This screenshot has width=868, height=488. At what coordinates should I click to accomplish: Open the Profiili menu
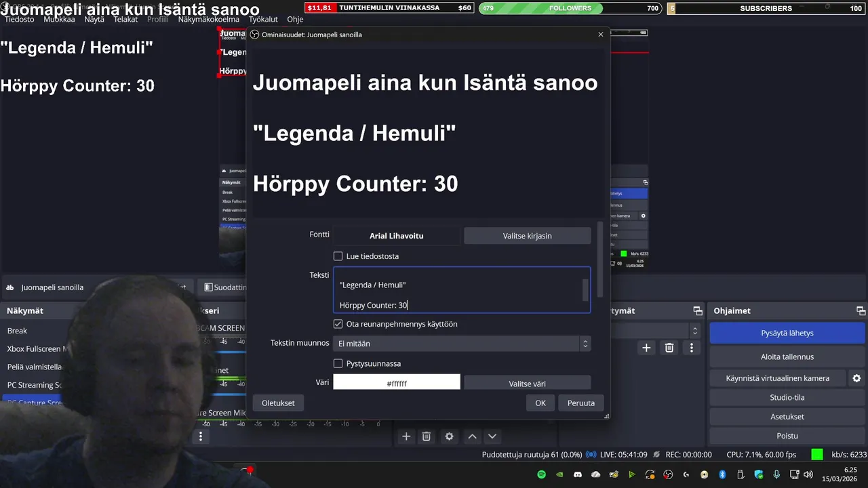point(158,19)
